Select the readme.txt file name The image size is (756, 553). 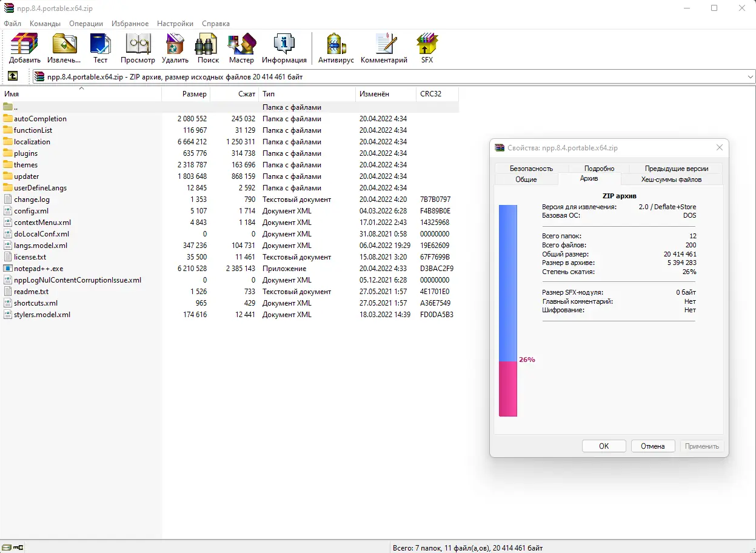tap(31, 292)
